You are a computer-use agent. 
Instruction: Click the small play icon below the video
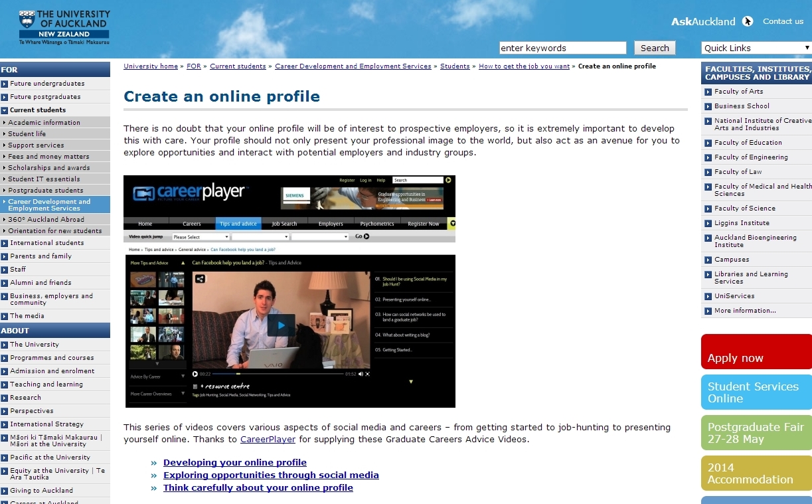coord(195,374)
